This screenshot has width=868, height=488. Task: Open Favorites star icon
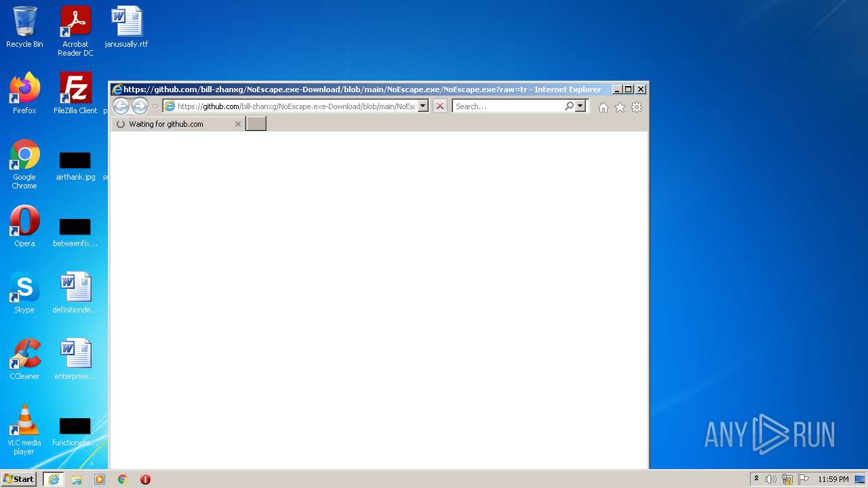620,107
